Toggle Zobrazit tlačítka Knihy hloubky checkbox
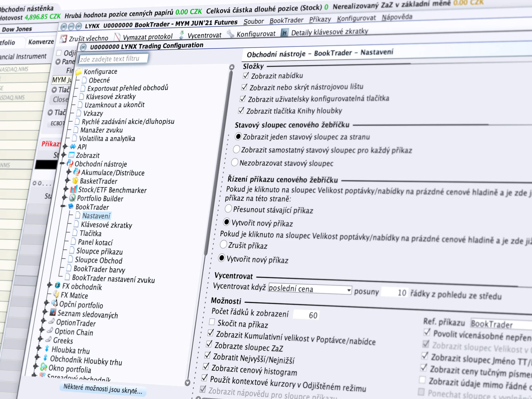Image resolution: width=532 pixels, height=399 pixels. click(x=241, y=110)
